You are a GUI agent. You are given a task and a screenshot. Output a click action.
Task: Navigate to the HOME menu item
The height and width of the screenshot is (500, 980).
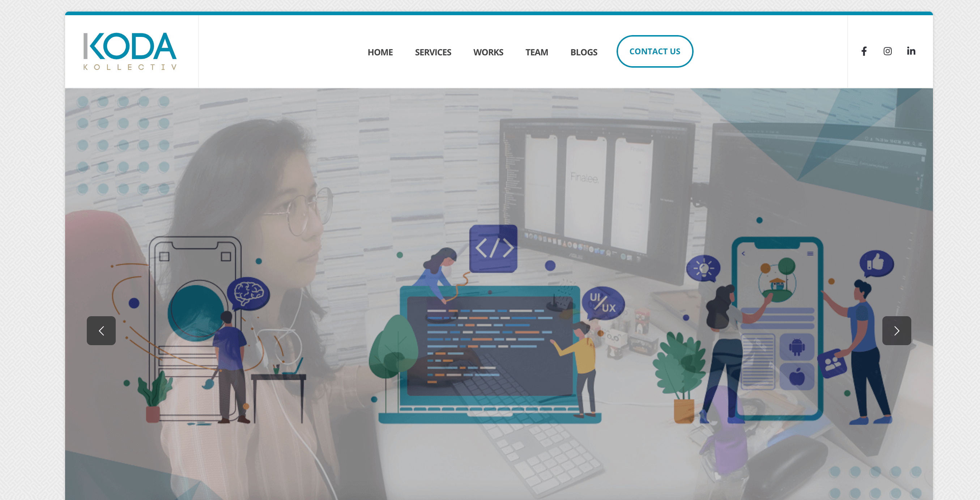(x=380, y=52)
